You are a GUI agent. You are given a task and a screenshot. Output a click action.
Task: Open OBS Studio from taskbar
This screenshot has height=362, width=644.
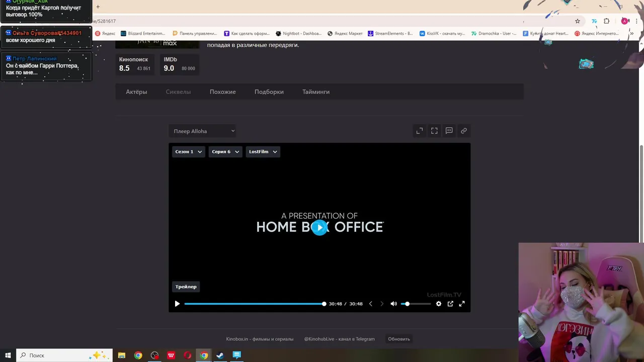coord(154,355)
